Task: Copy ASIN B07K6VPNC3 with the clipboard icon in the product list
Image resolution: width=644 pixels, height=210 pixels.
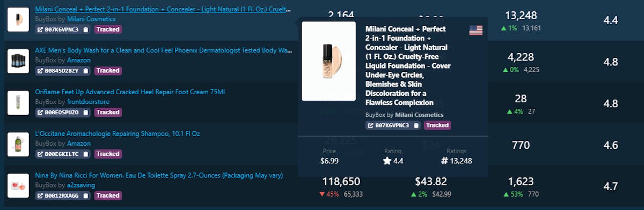Action: (86, 29)
